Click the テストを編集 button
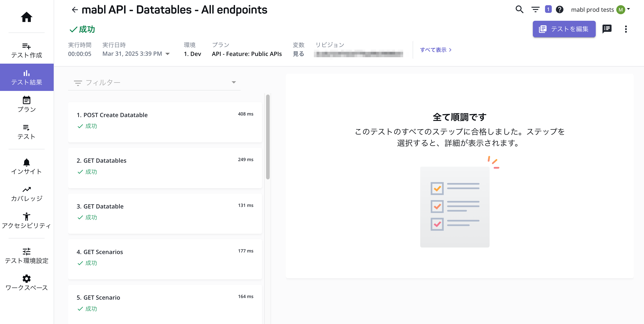644x324 pixels. [x=564, y=29]
